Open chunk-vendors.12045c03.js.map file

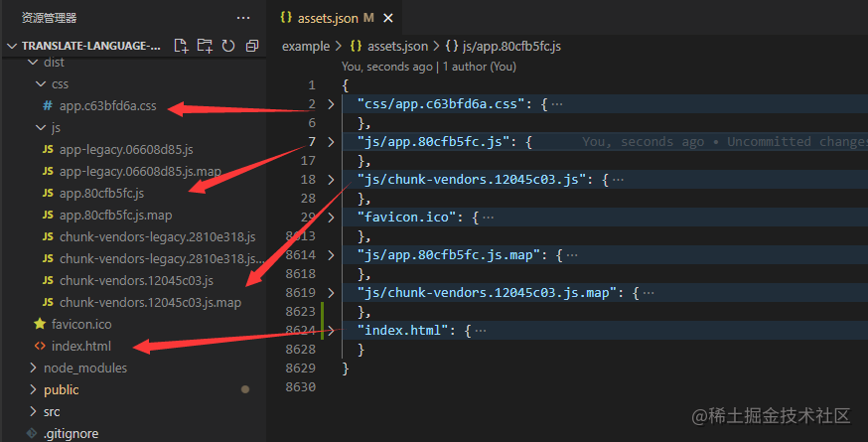click(x=150, y=302)
